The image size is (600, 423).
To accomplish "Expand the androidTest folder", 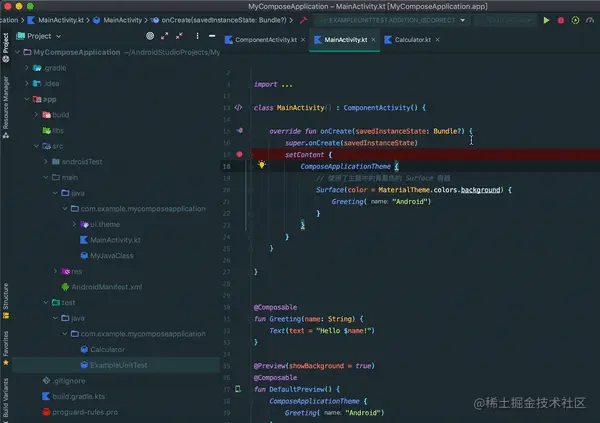I will 46,162.
